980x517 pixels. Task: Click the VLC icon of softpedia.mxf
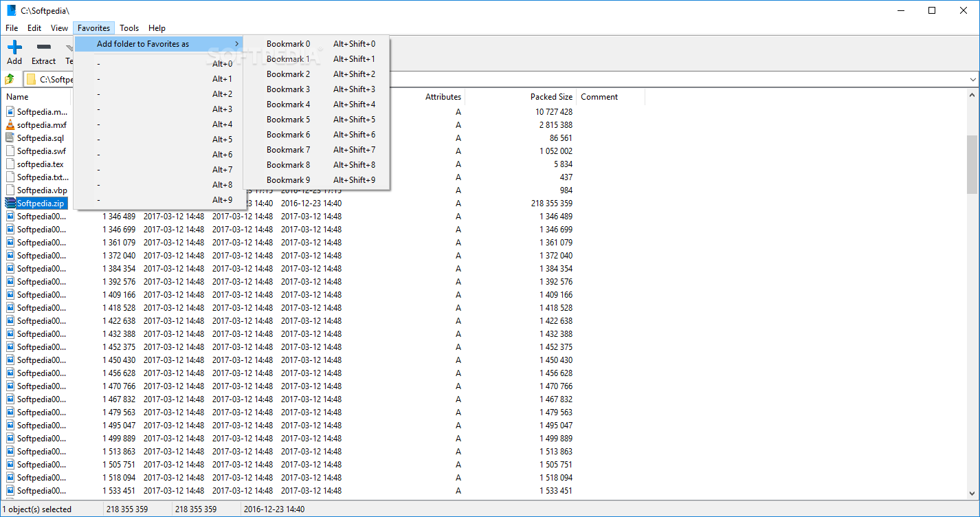(x=10, y=124)
